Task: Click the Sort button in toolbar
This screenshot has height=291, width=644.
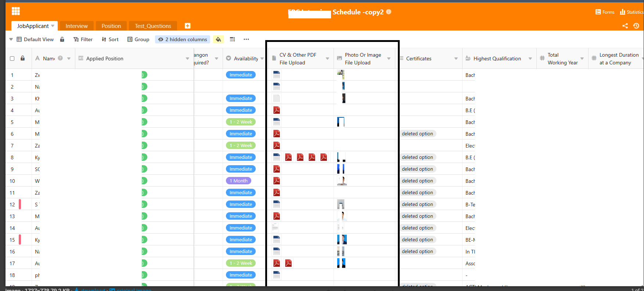Action: point(110,39)
